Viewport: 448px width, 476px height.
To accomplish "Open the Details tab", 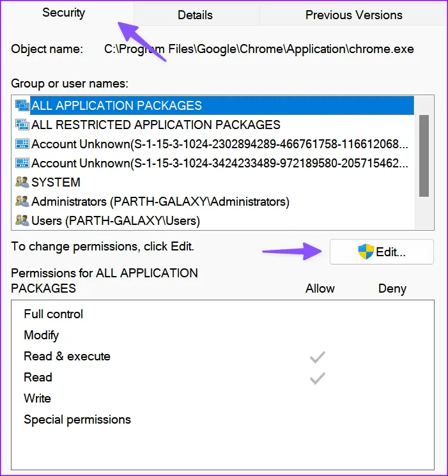I will (195, 15).
